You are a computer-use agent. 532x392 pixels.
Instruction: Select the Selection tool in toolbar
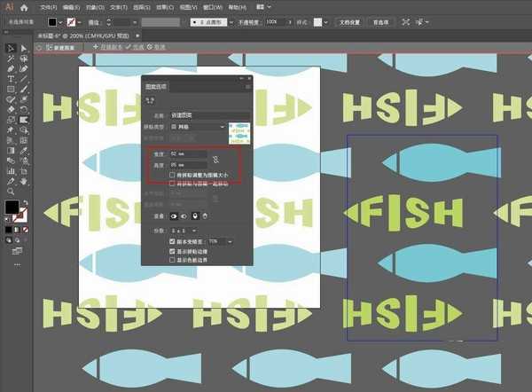point(11,48)
